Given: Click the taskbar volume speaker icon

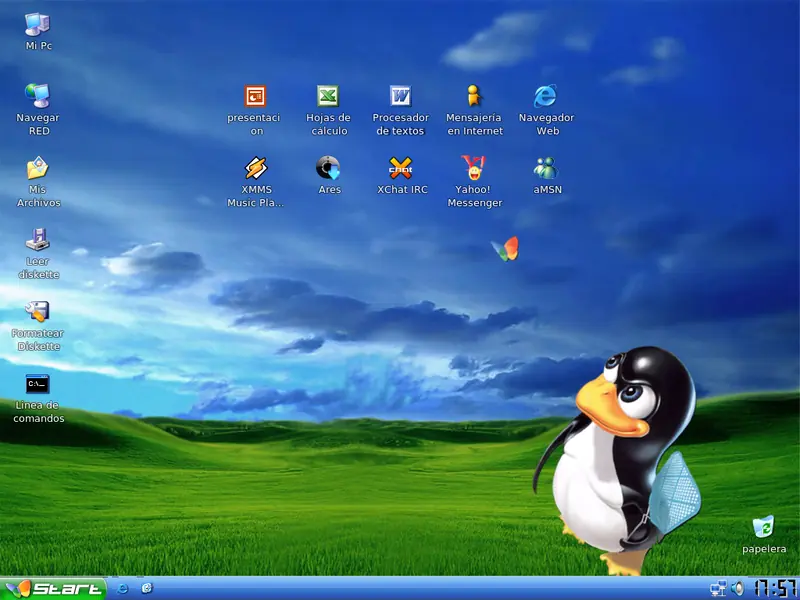Looking at the screenshot, I should [737, 589].
